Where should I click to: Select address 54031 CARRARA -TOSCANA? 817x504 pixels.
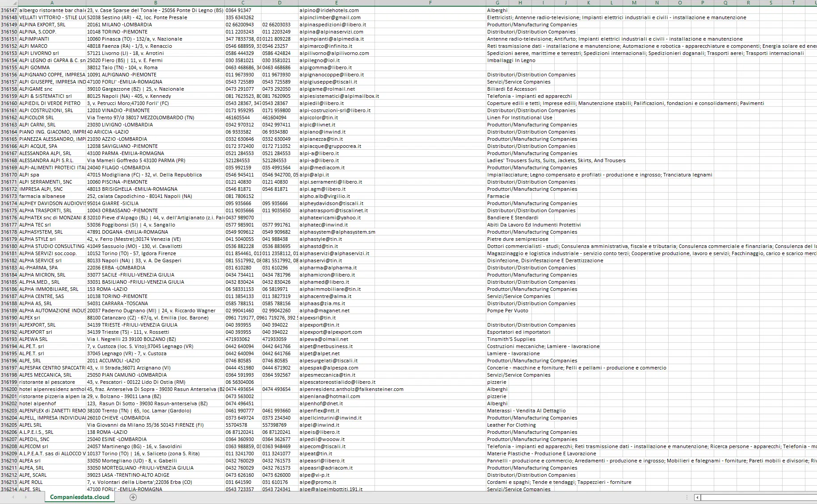click(155, 303)
